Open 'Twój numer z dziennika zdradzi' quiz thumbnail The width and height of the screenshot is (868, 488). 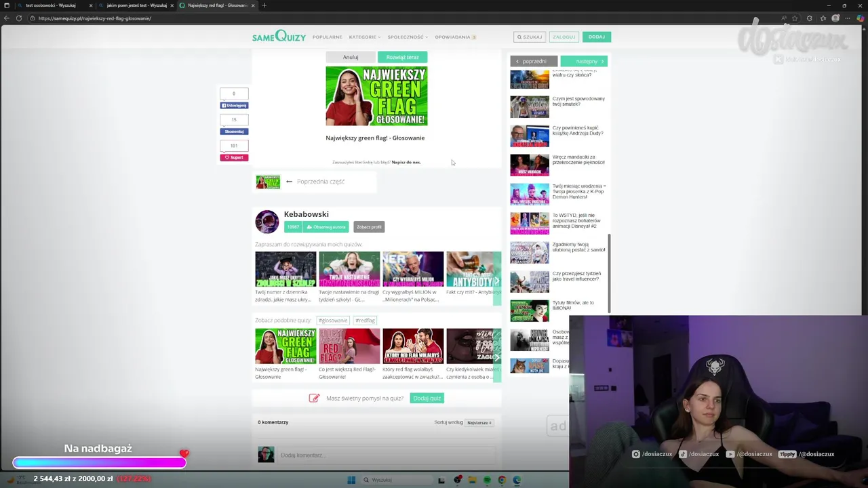[285, 269]
